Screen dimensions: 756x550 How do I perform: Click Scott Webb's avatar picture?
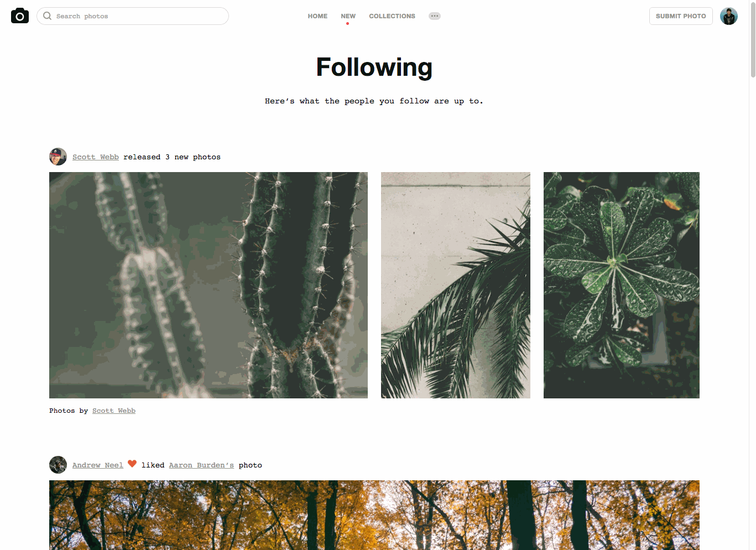click(x=58, y=157)
